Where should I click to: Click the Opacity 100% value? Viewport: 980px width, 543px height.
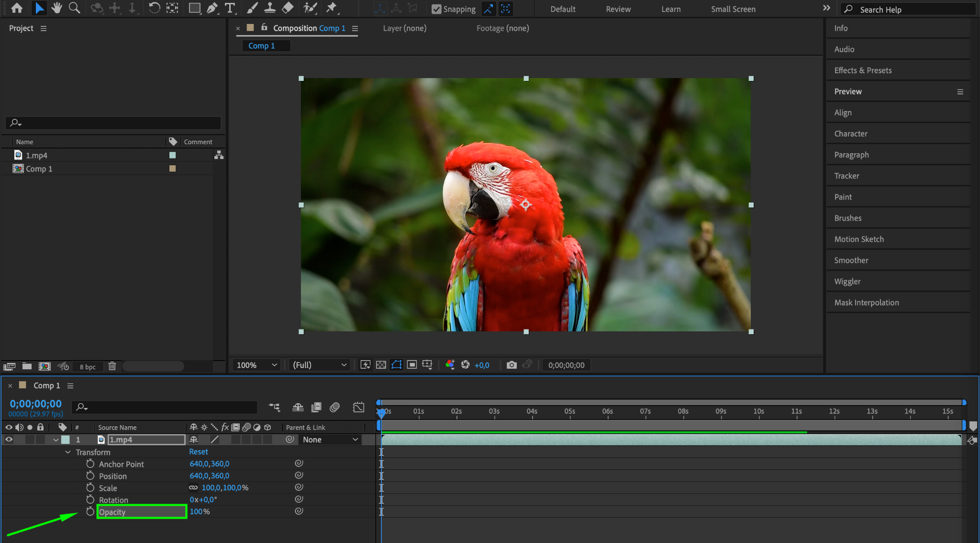[196, 511]
